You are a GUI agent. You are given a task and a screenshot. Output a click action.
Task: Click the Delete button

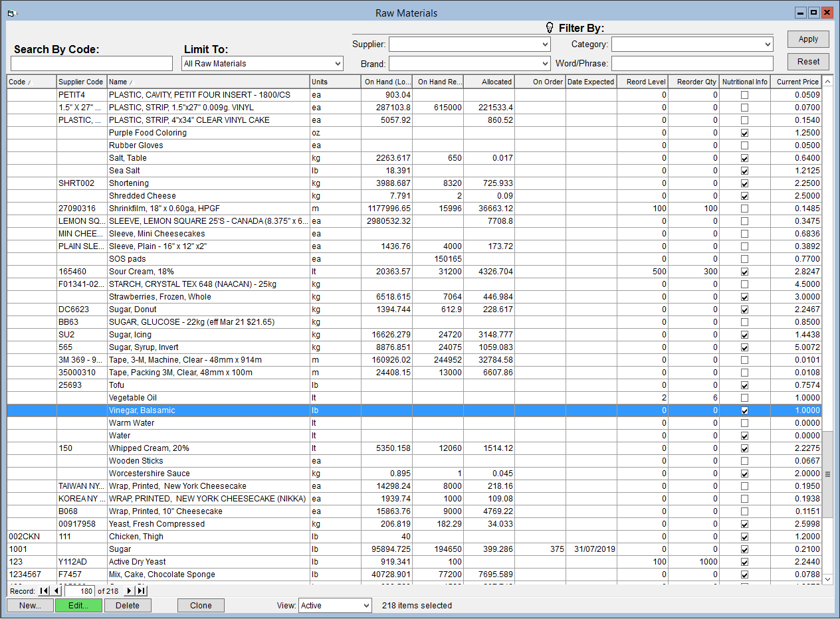pyautogui.click(x=128, y=606)
